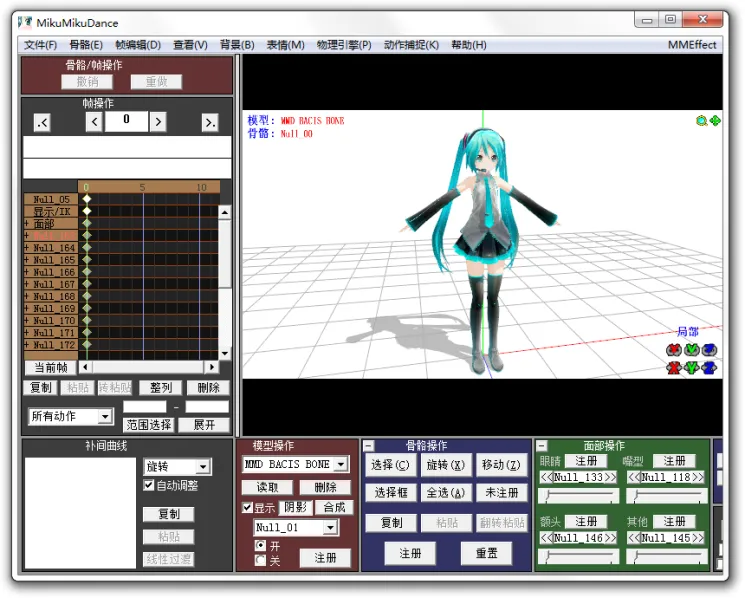Open the 表情(M) menu
745x598 pixels.
coord(286,45)
